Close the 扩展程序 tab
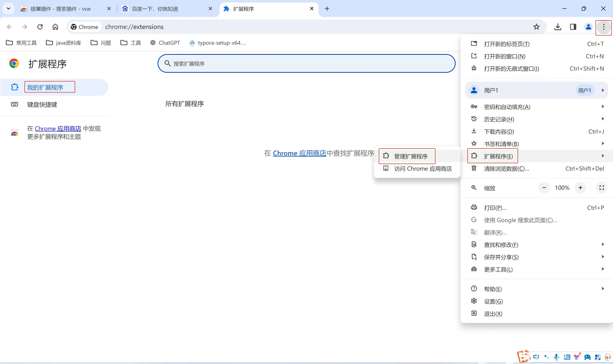Viewport: 613px width, 364px height. click(312, 9)
